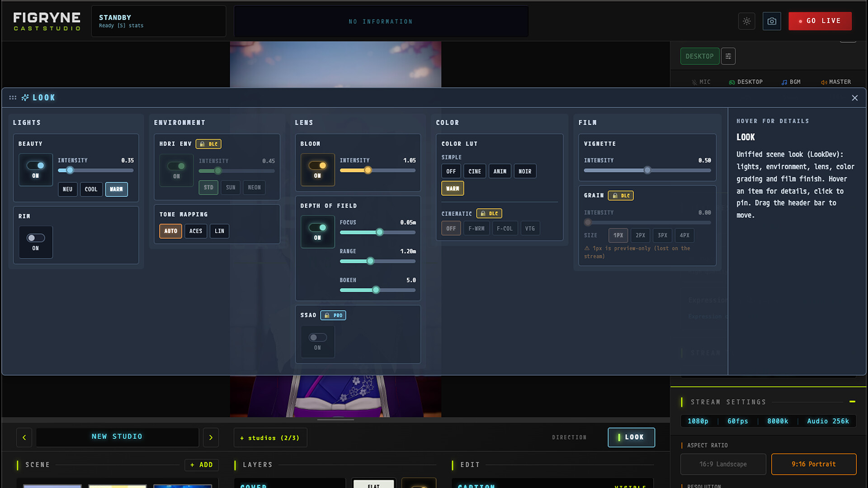Go to next studio with right chevron
Image resolution: width=868 pixels, height=488 pixels.
211,437
